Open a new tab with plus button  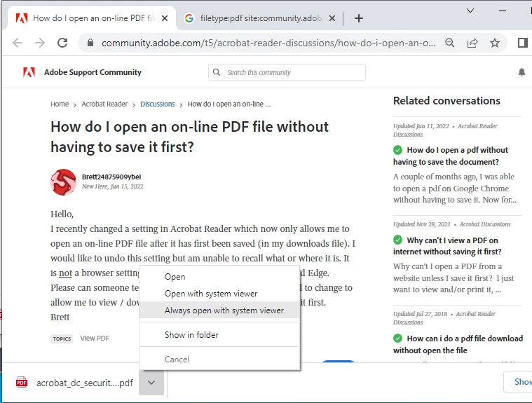click(359, 18)
